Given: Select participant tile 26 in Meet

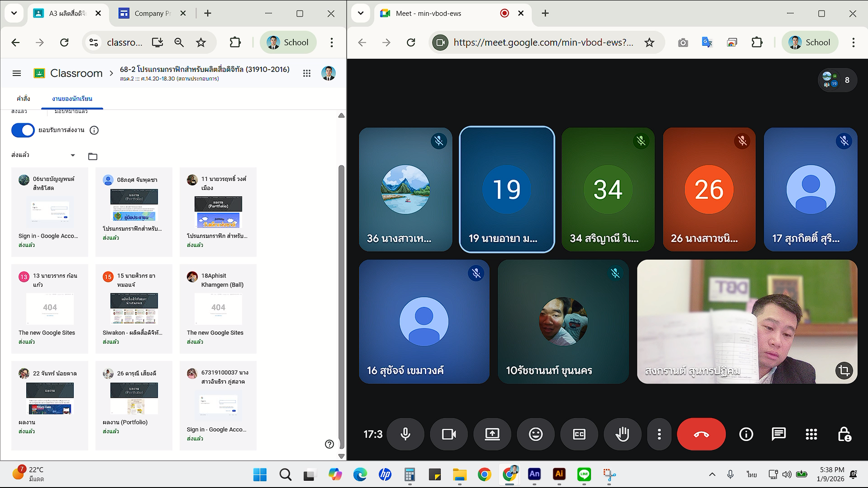Looking at the screenshot, I should [x=709, y=189].
